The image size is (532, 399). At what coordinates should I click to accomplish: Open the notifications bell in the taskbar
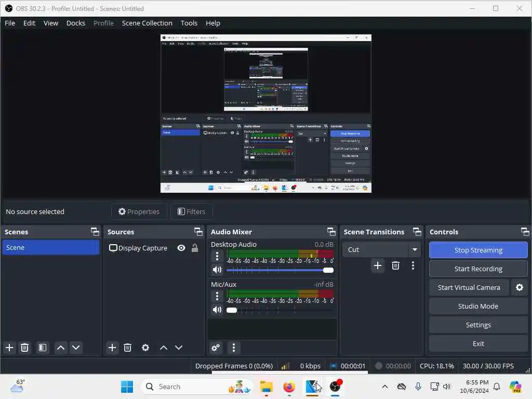coord(497,387)
